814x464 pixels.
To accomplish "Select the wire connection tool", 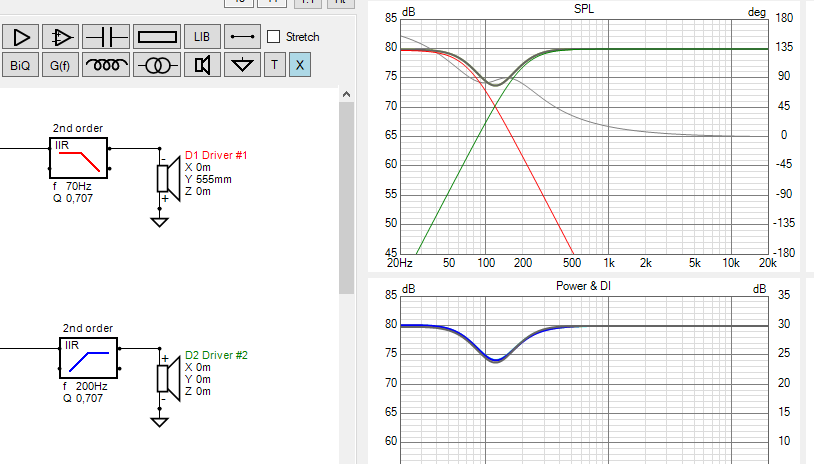I will 241,37.
